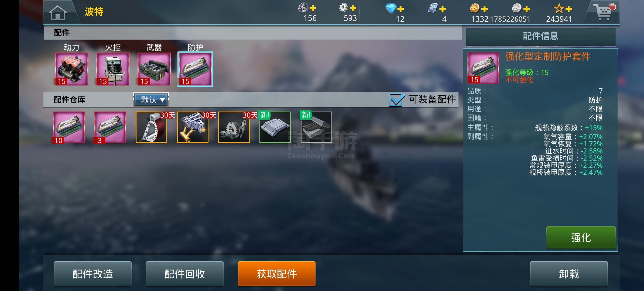The image size is (644, 291).
Task: Open 配件回收 accessory recycling
Action: 184,274
